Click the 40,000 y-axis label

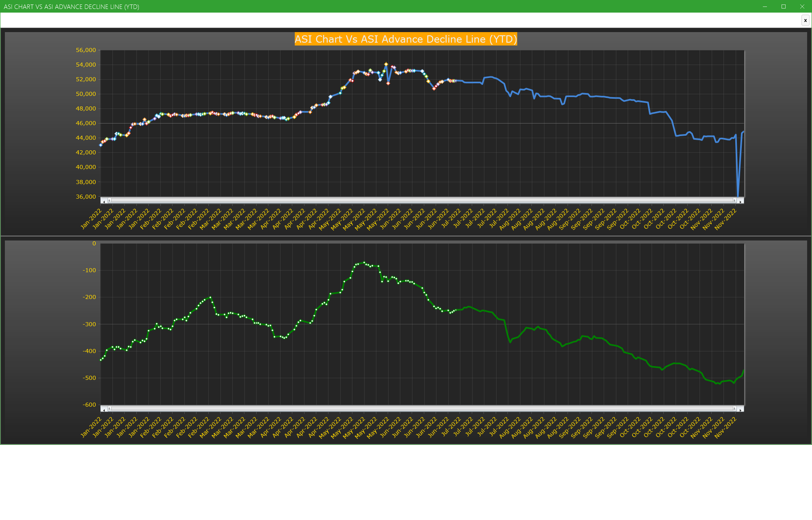click(86, 167)
